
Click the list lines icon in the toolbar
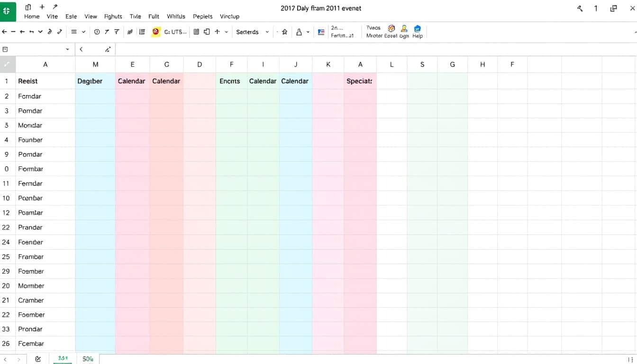(x=142, y=32)
